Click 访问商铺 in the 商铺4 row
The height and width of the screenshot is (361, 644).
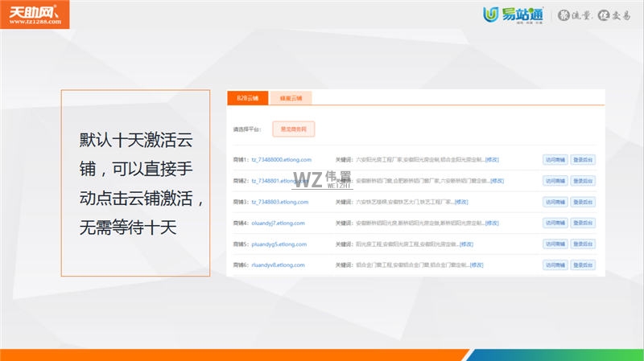point(555,223)
